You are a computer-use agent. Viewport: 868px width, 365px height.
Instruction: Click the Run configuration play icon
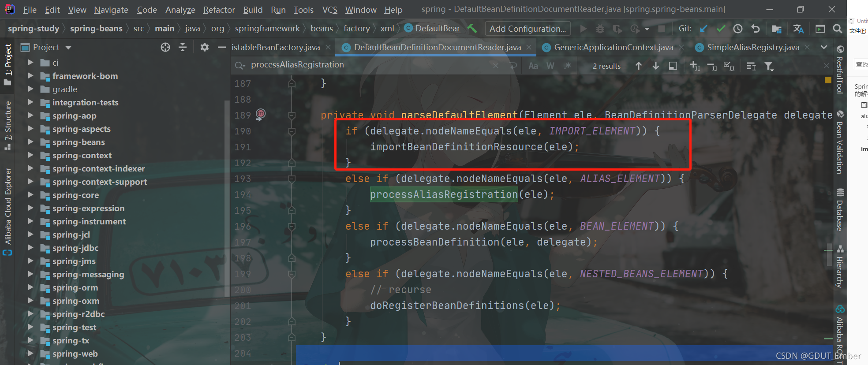tap(584, 29)
